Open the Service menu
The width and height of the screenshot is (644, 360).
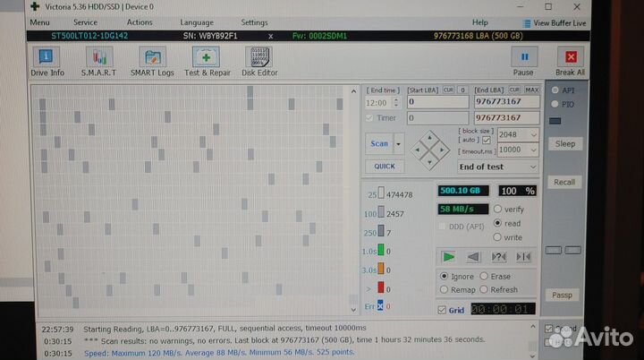click(x=85, y=22)
